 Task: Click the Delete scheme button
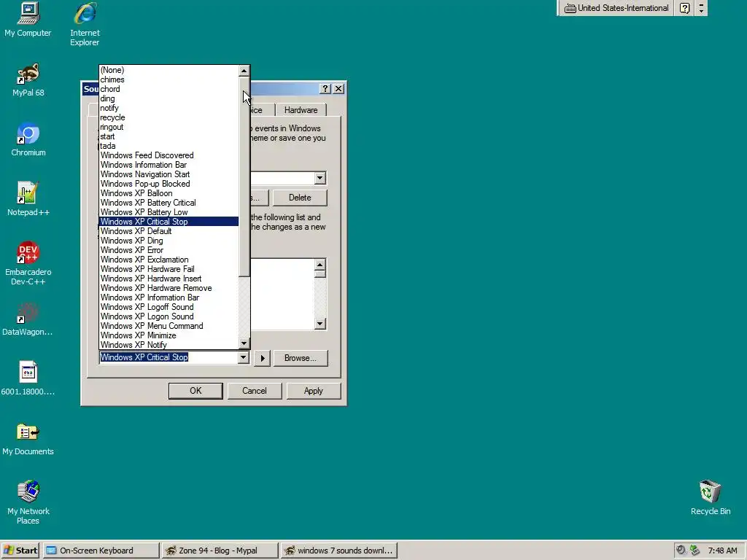click(x=300, y=198)
